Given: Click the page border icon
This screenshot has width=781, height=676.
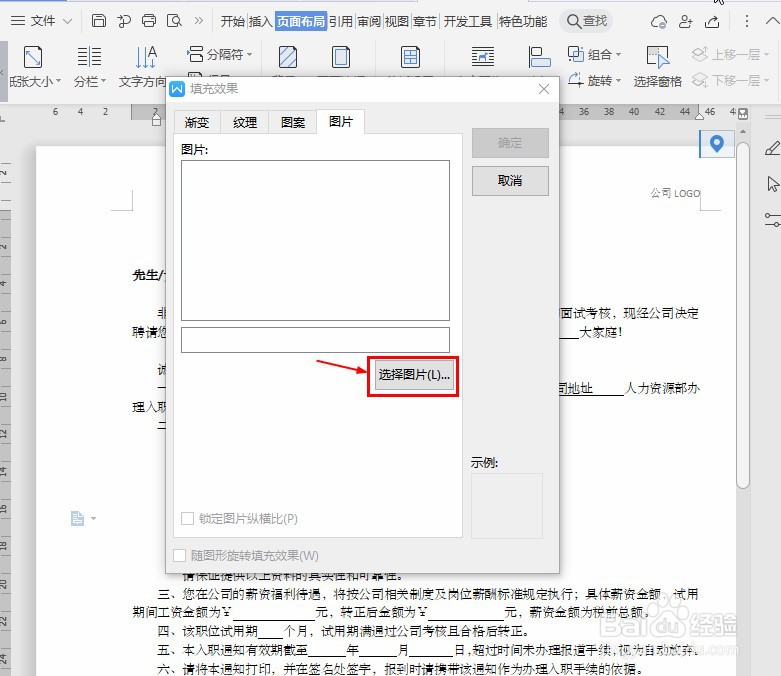Looking at the screenshot, I should click(341, 57).
